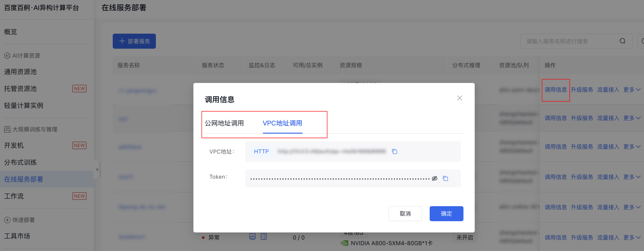Toggle Token visibility eye icon
The height and width of the screenshot is (251, 644).
(434, 179)
